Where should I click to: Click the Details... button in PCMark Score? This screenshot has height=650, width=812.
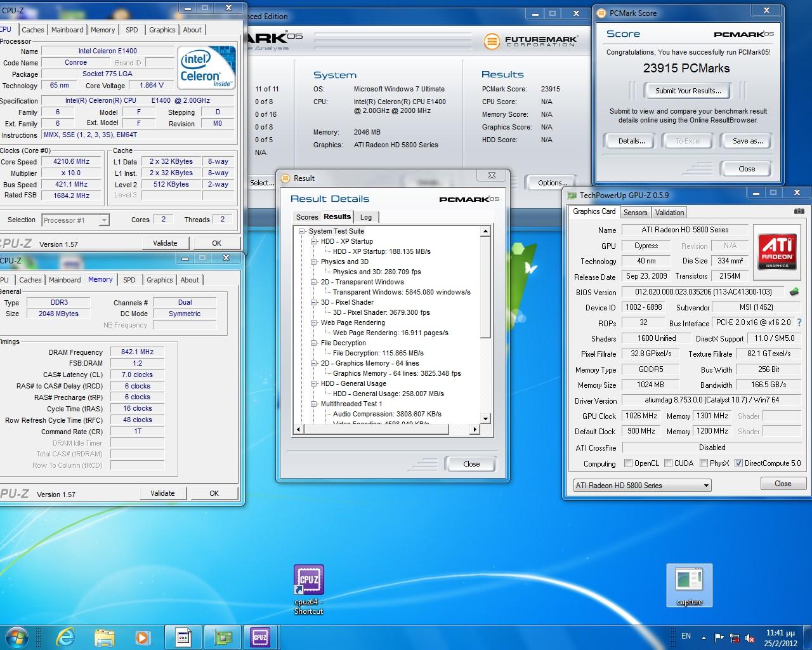(x=631, y=141)
